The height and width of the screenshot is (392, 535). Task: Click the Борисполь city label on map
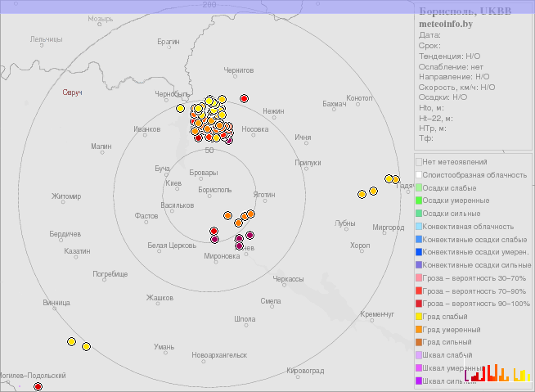(215, 190)
